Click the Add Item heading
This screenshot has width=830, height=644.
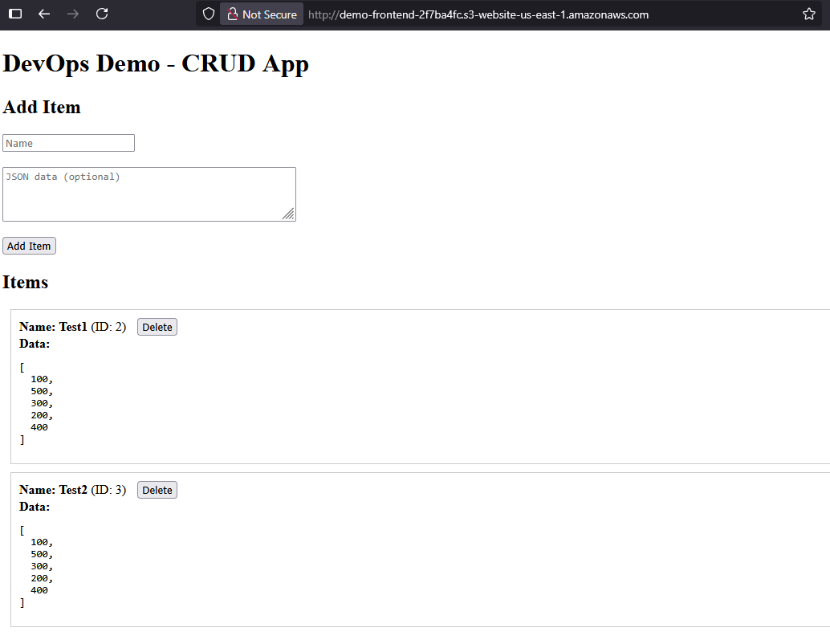click(x=42, y=107)
